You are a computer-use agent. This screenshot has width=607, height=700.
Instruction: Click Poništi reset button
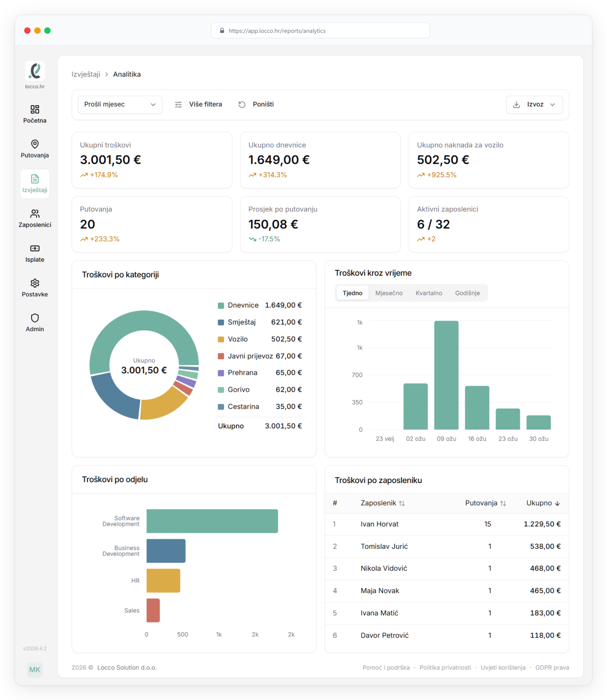pos(256,104)
